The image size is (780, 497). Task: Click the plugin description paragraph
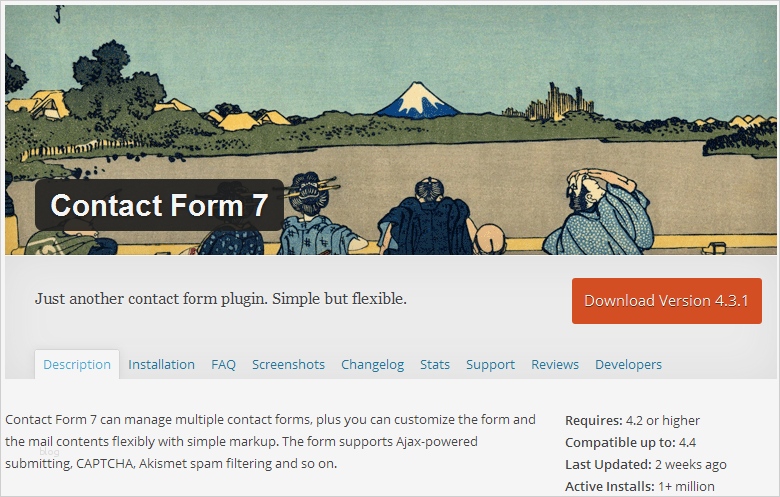(270, 441)
